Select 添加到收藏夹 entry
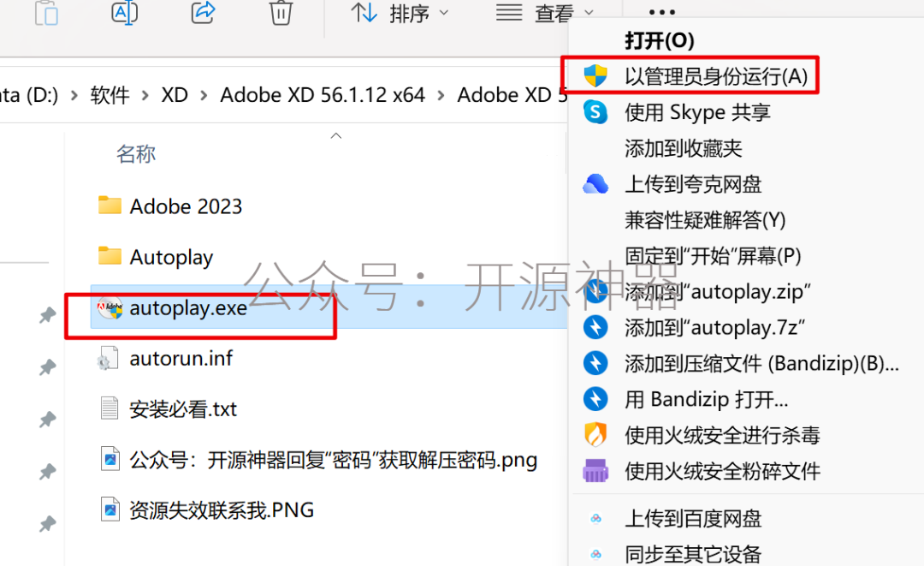The width and height of the screenshot is (924, 566). click(683, 148)
